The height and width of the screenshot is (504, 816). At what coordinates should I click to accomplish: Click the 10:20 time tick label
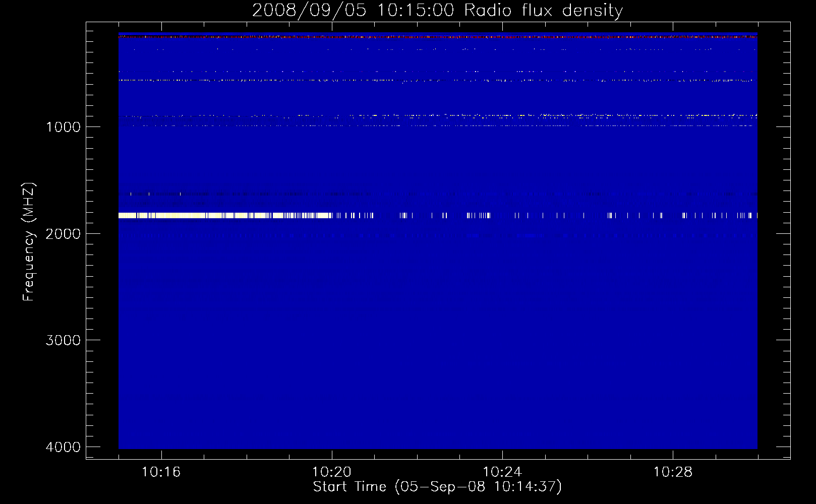pos(332,472)
